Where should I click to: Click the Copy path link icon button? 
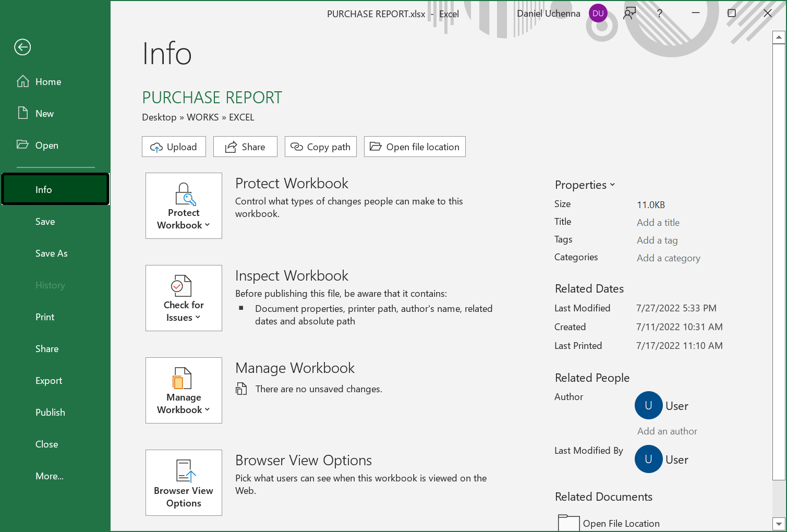320,147
